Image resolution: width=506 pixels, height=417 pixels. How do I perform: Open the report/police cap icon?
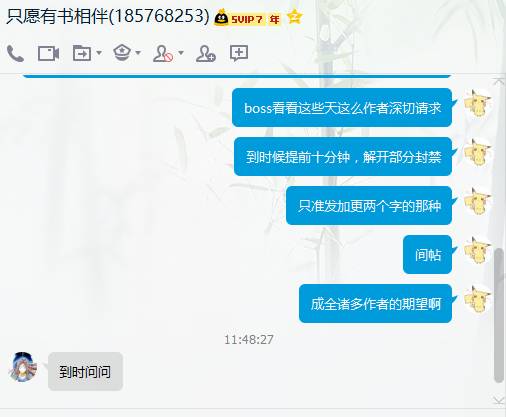(x=122, y=53)
